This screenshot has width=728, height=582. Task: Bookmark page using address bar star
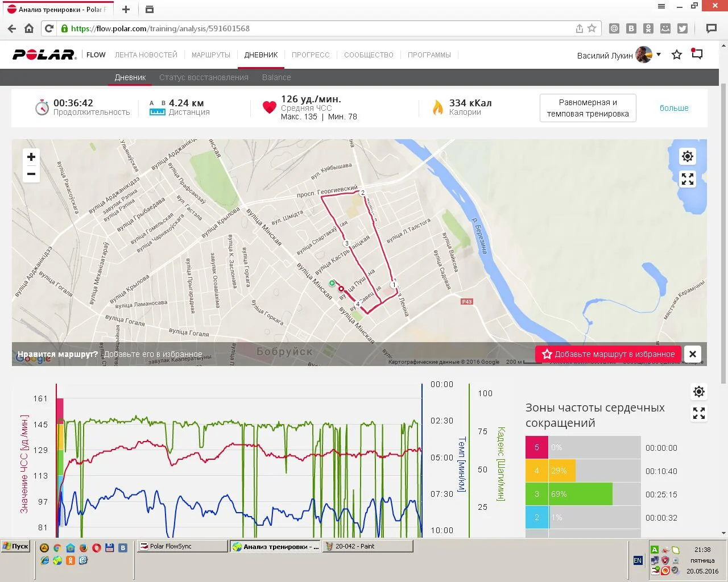click(x=592, y=28)
